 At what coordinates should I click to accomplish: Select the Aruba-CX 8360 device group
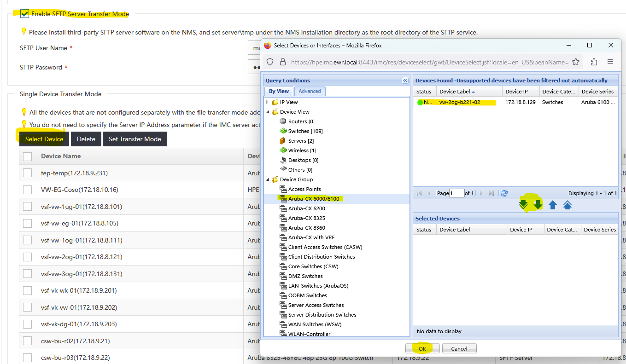click(307, 228)
